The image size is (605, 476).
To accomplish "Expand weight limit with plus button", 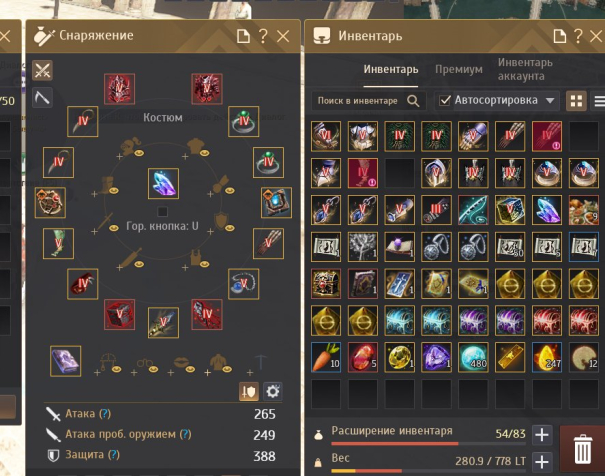I will pyautogui.click(x=542, y=461).
